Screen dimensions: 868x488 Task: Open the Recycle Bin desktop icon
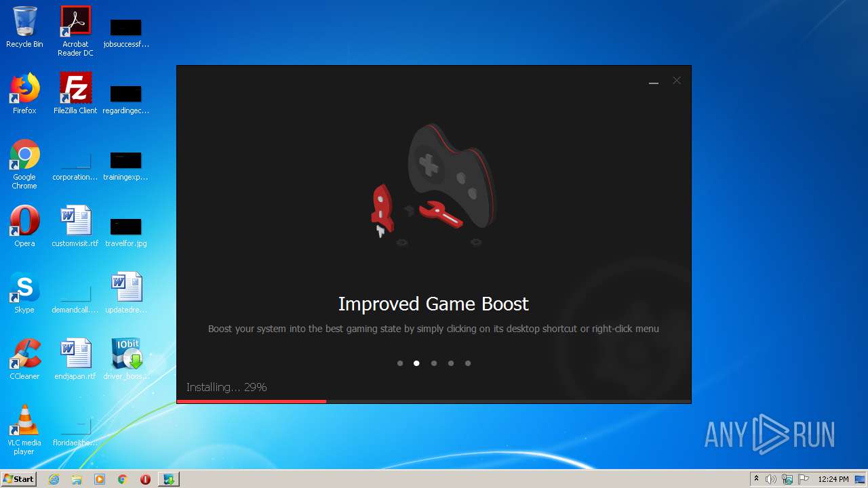[x=24, y=27]
